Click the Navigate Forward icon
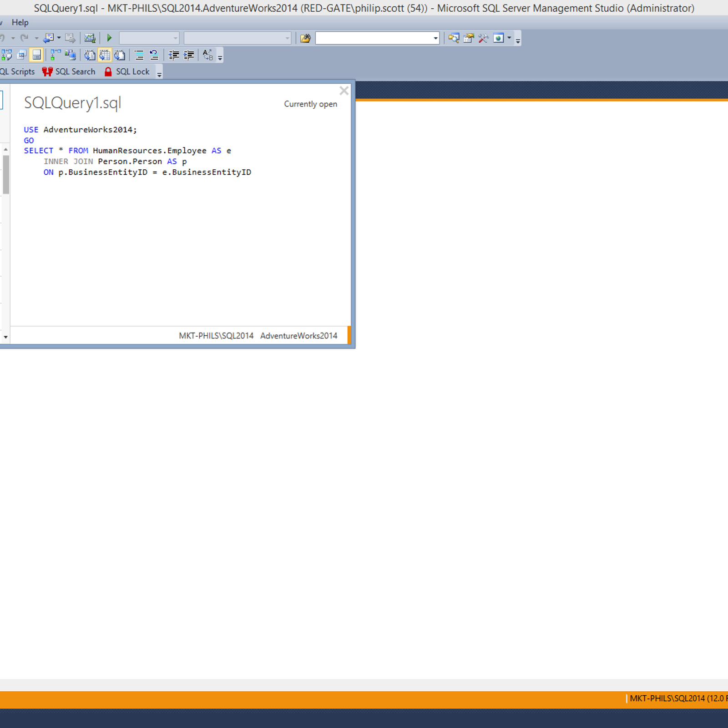 pos(70,38)
